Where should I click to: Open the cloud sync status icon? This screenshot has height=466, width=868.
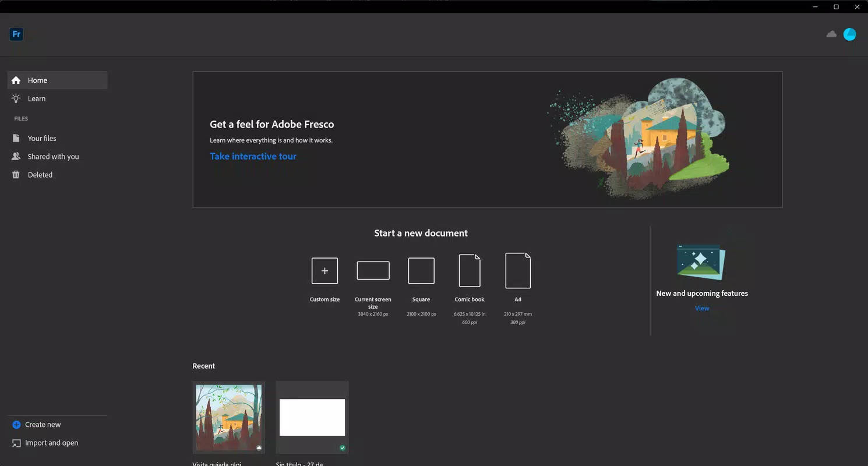[x=831, y=34]
